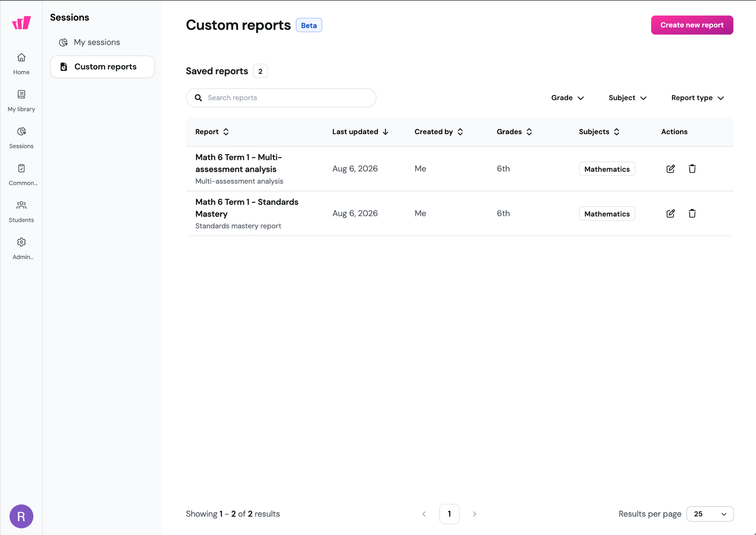Click Created by Me on Standards Mastery row
Screen dimensions: 756x535
tap(420, 214)
